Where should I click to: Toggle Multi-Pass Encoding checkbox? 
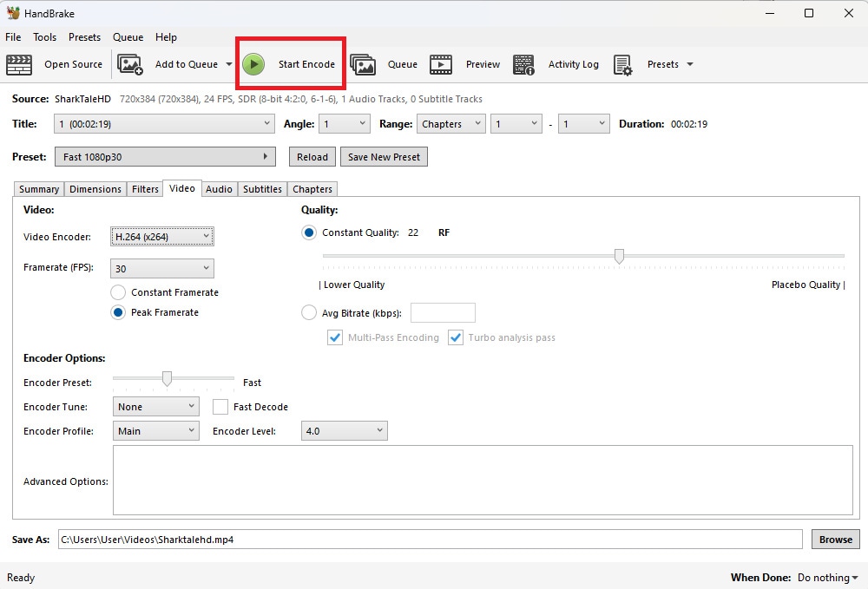[x=335, y=337]
